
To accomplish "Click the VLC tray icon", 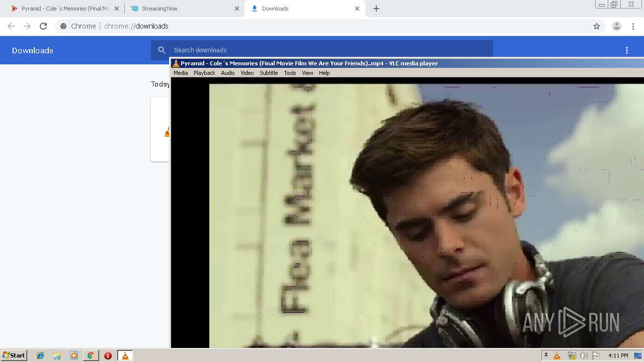I will [557, 355].
